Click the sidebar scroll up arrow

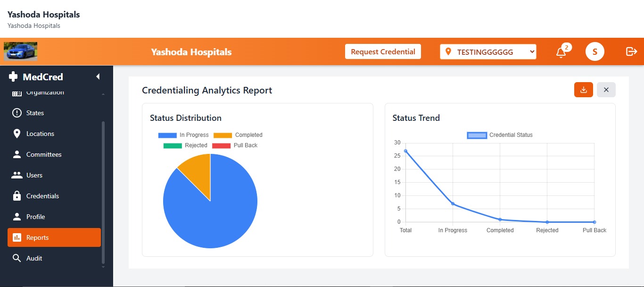point(103,94)
